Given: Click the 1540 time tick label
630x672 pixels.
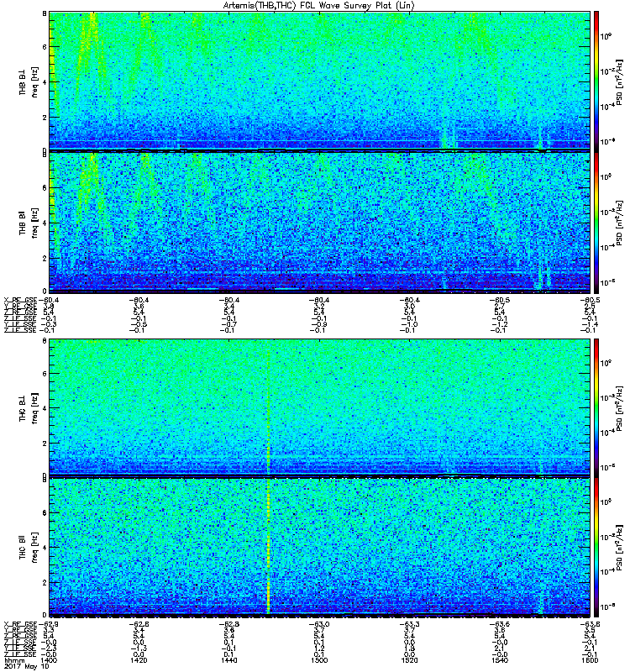Looking at the screenshot, I should coord(500,660).
